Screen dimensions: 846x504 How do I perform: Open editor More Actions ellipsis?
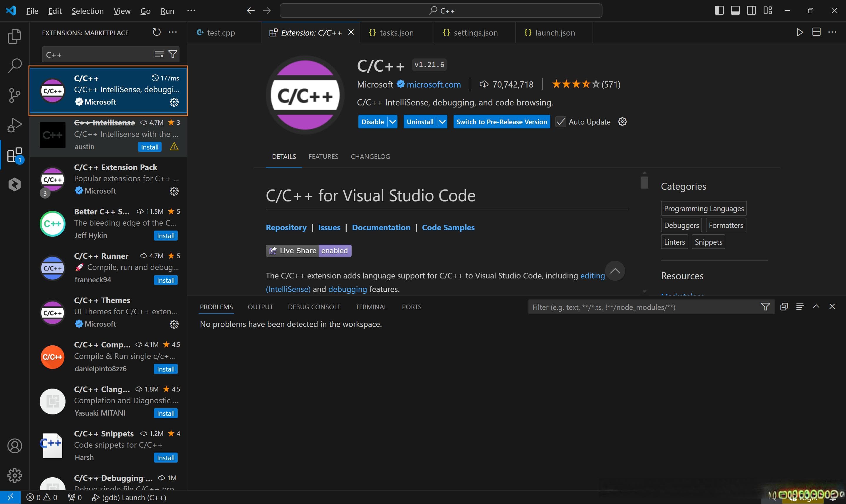click(x=832, y=32)
